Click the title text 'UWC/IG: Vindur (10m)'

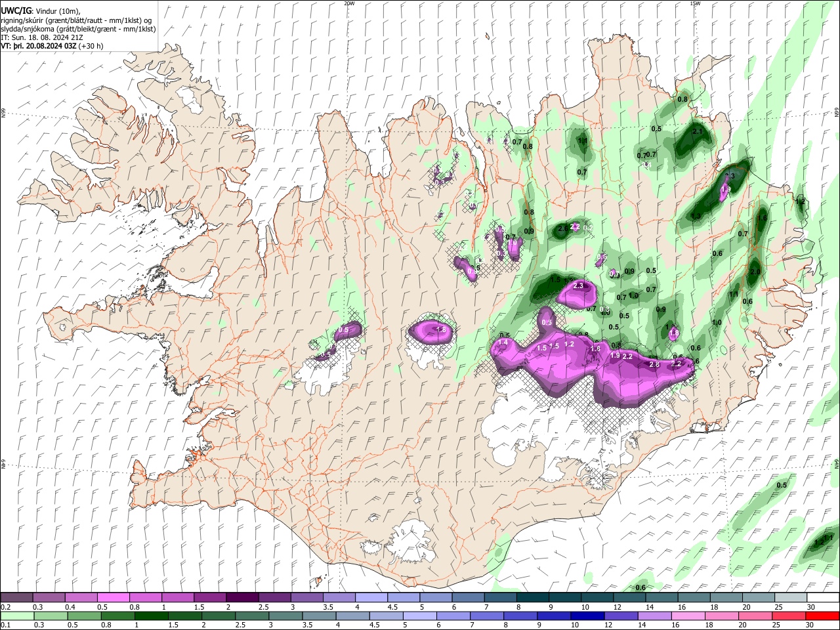[40, 11]
